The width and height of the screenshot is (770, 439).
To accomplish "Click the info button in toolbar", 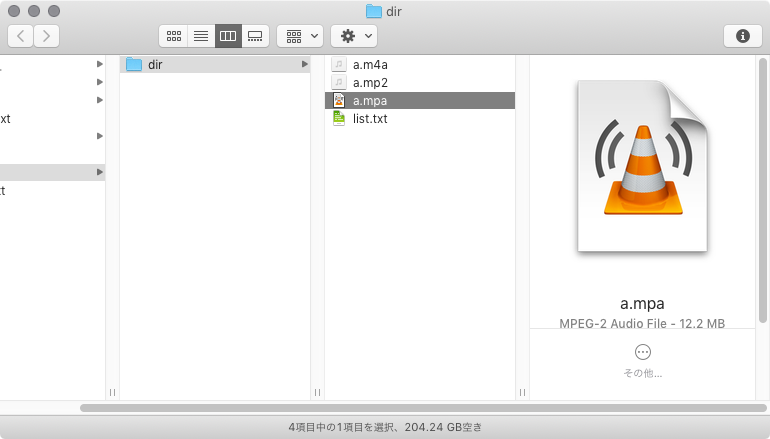I will pos(742,36).
